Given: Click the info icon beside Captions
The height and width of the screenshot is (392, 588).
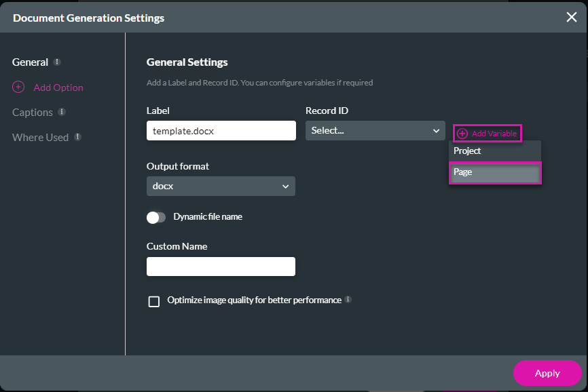Looking at the screenshot, I should point(62,112).
